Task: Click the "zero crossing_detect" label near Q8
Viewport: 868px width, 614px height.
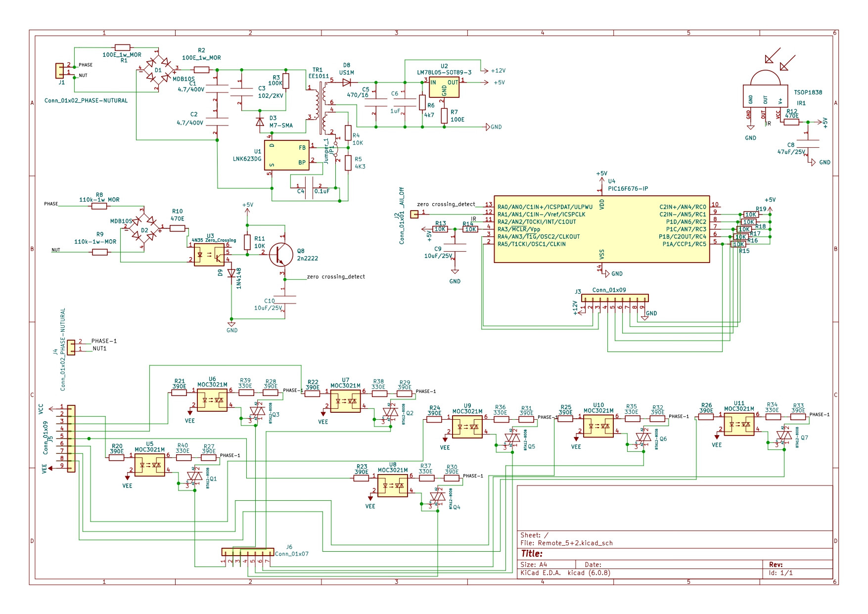Action: [x=336, y=277]
